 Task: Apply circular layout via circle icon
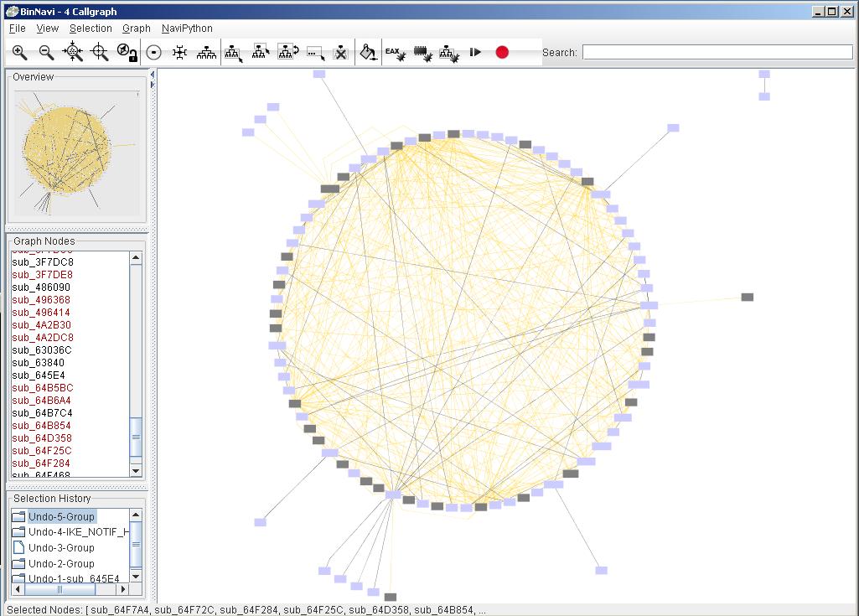(x=154, y=53)
